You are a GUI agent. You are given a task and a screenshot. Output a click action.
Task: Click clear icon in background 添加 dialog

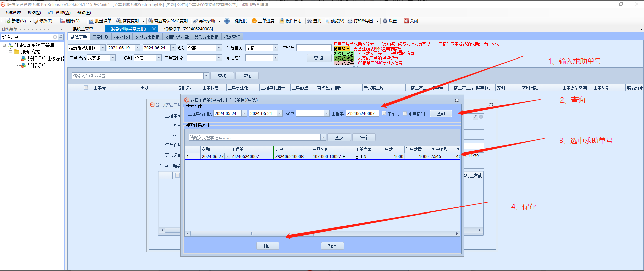481,117
